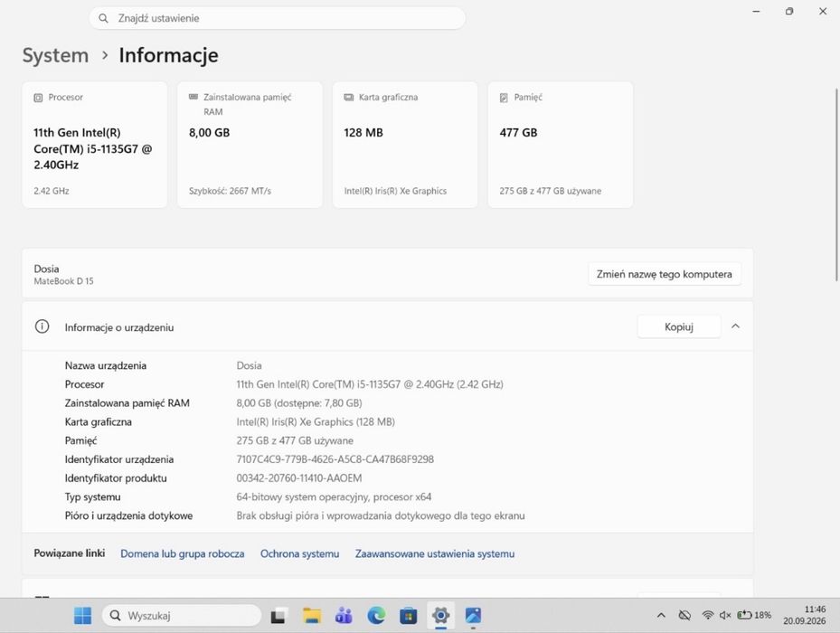Open the clock and date flyout

804,615
